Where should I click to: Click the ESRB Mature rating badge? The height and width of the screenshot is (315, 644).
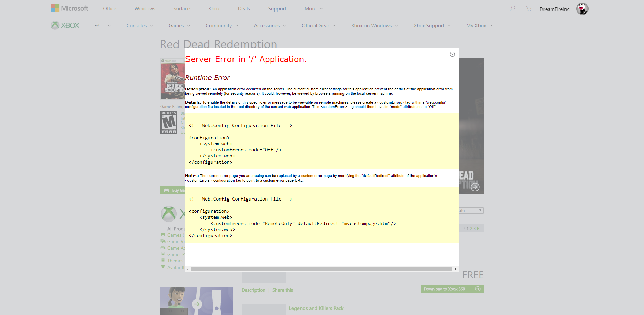click(x=169, y=123)
